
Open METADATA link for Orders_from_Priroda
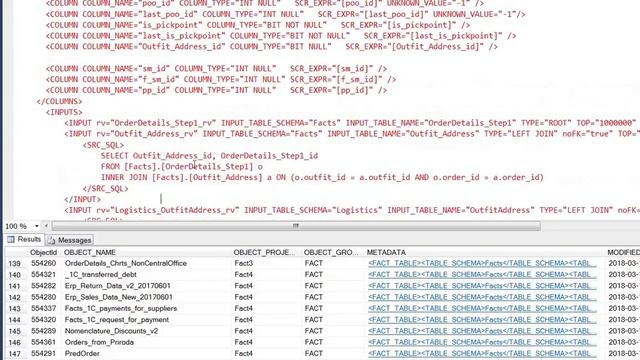482,342
